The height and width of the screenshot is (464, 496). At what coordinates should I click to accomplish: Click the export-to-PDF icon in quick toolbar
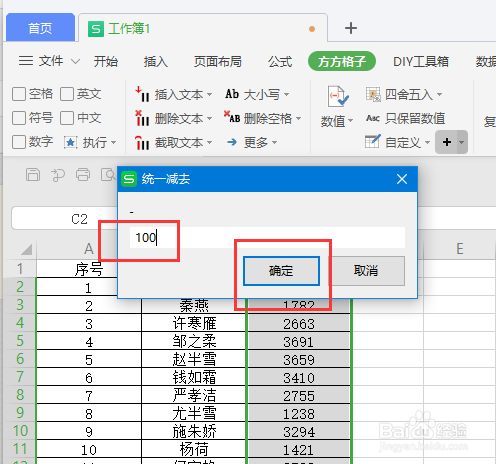coord(58,175)
